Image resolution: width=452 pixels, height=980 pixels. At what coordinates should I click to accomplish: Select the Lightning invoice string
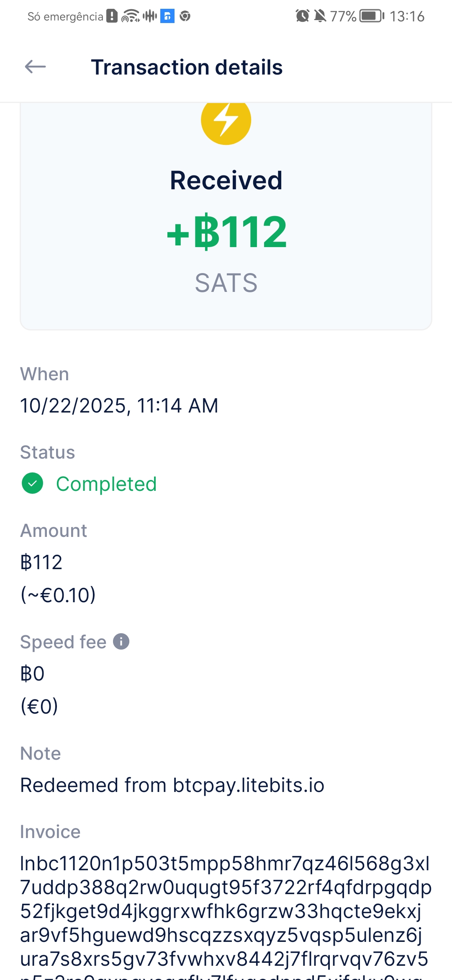click(225, 911)
